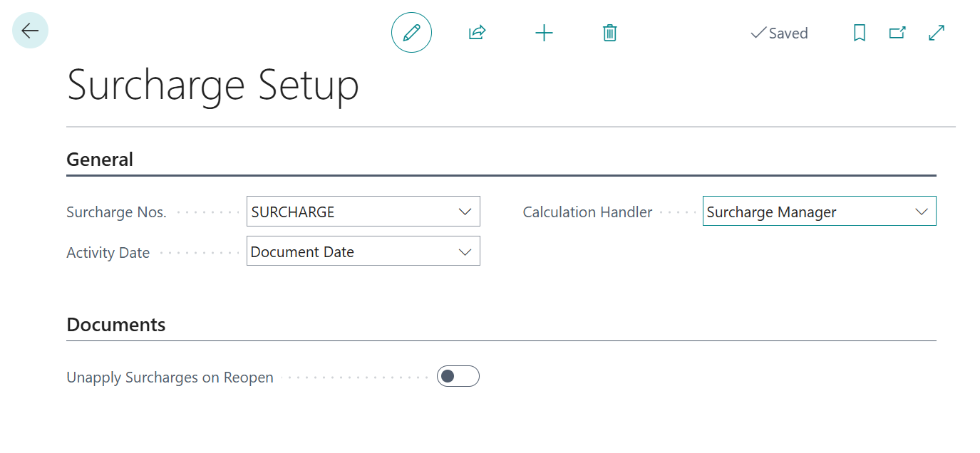Expand to full screen using arrow icon
Image resolution: width=980 pixels, height=453 pixels.
click(x=936, y=32)
